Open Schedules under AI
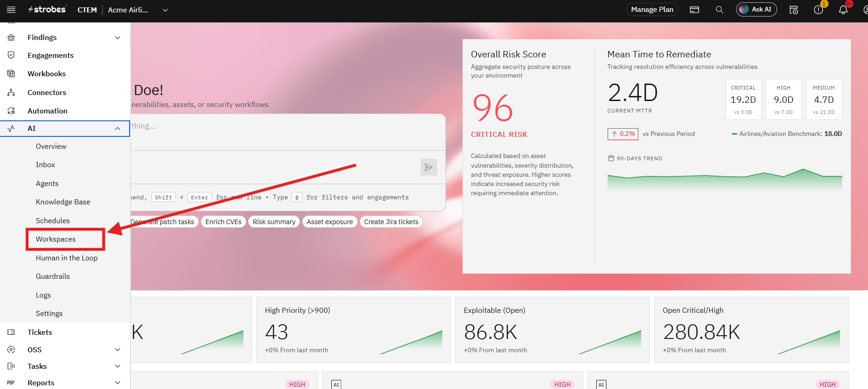The height and width of the screenshot is (389, 868). [53, 221]
